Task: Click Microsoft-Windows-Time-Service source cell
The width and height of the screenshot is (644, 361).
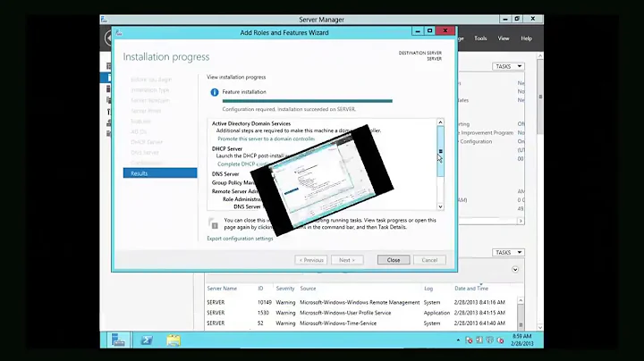Action: (x=338, y=323)
